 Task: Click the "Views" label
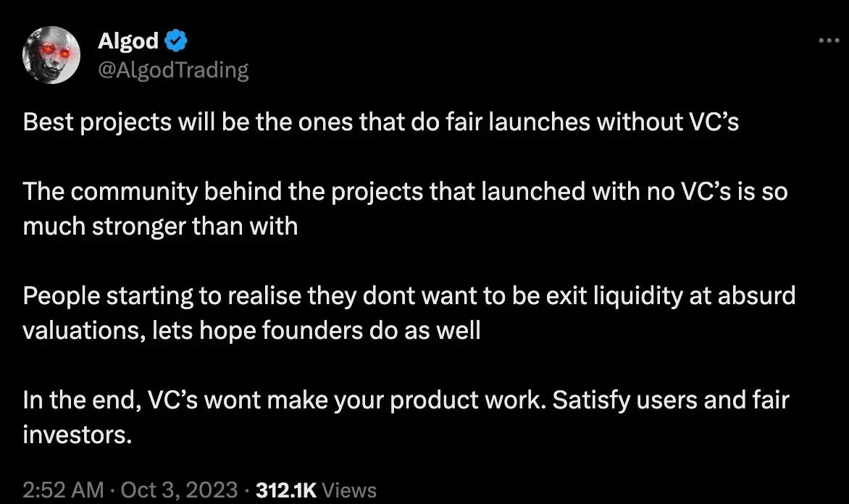348,490
